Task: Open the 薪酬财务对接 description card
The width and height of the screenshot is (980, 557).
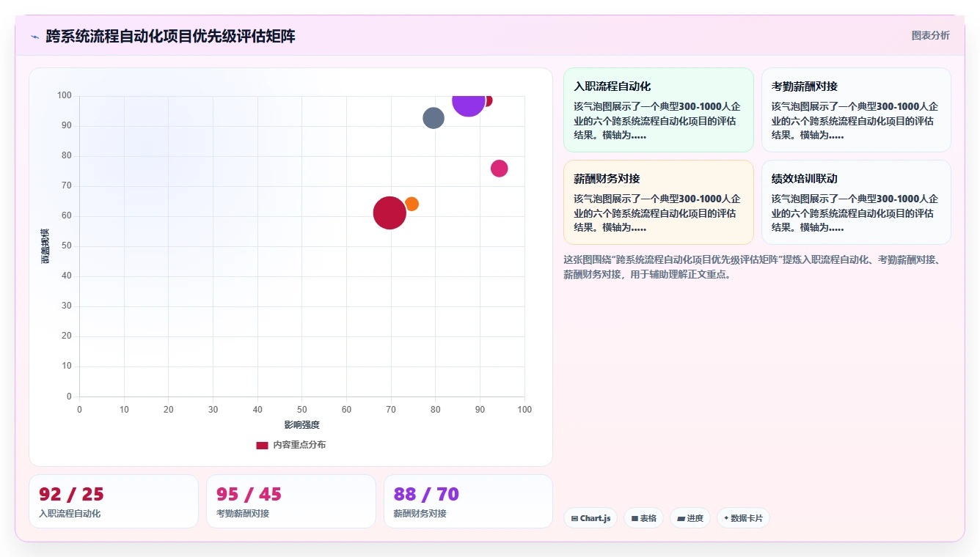Action: click(658, 202)
